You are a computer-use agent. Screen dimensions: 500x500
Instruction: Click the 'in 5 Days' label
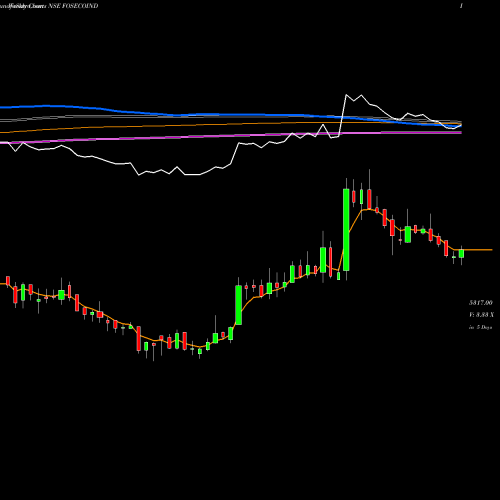click(480, 327)
